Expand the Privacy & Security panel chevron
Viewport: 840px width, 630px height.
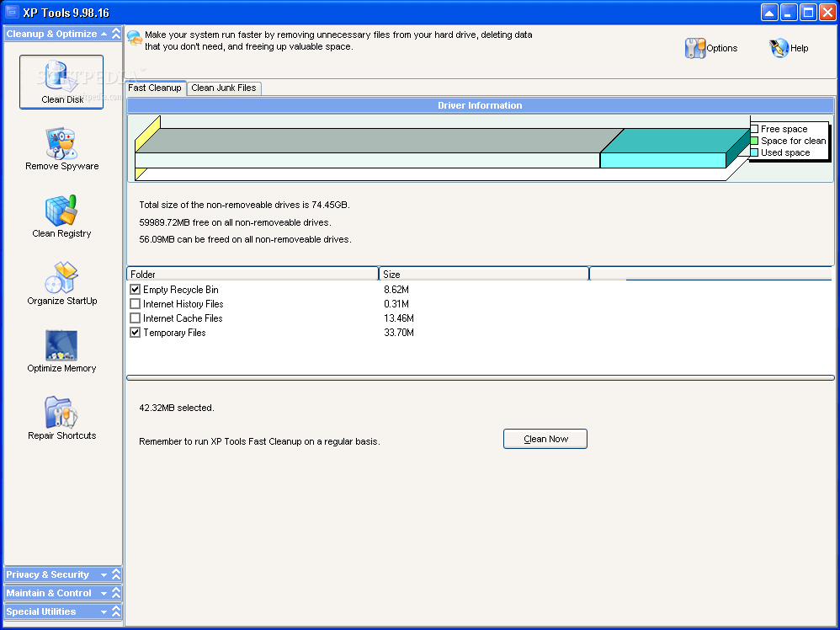[116, 574]
